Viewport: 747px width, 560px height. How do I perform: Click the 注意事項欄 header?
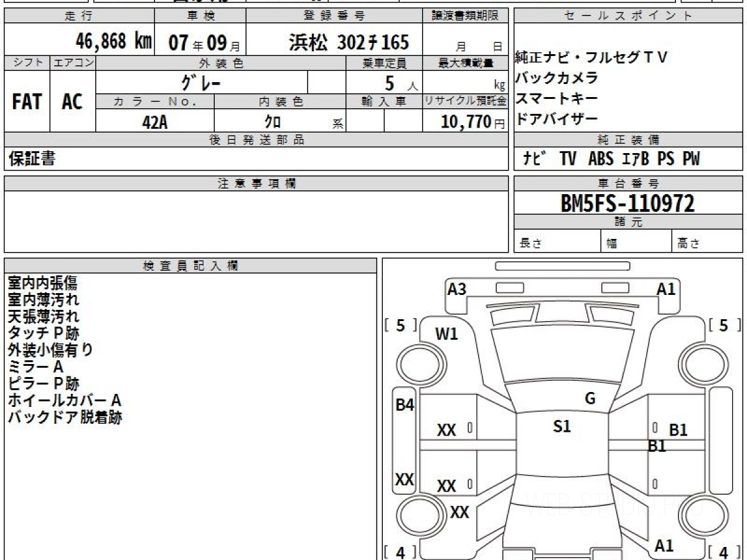tap(256, 184)
